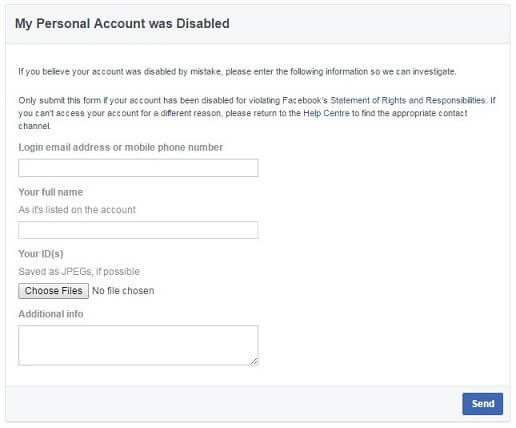This screenshot has width=516, height=428.
Task: Click the Login email address label
Action: [x=120, y=147]
